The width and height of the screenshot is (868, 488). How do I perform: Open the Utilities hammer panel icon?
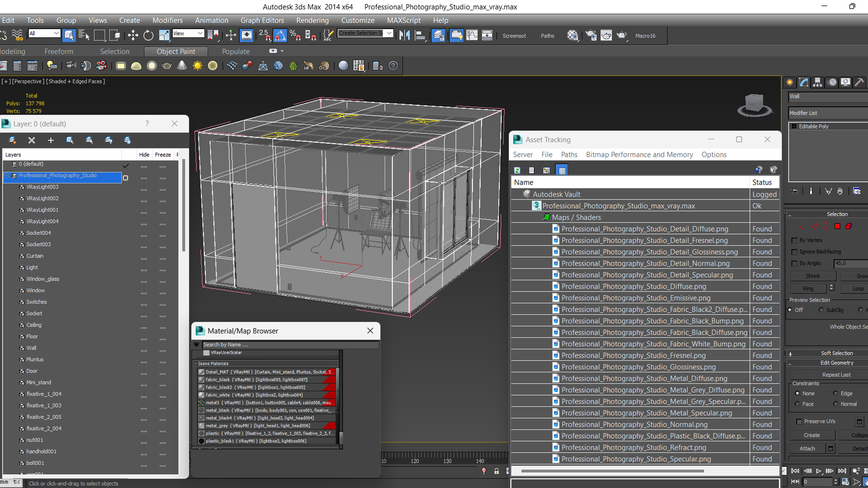point(859,82)
